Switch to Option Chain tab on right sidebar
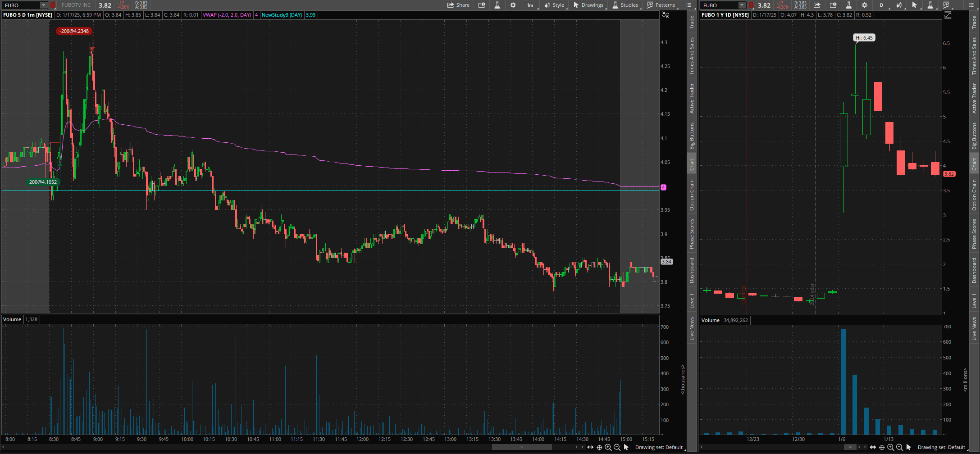Image resolution: width=980 pixels, height=454 pixels. (974, 195)
